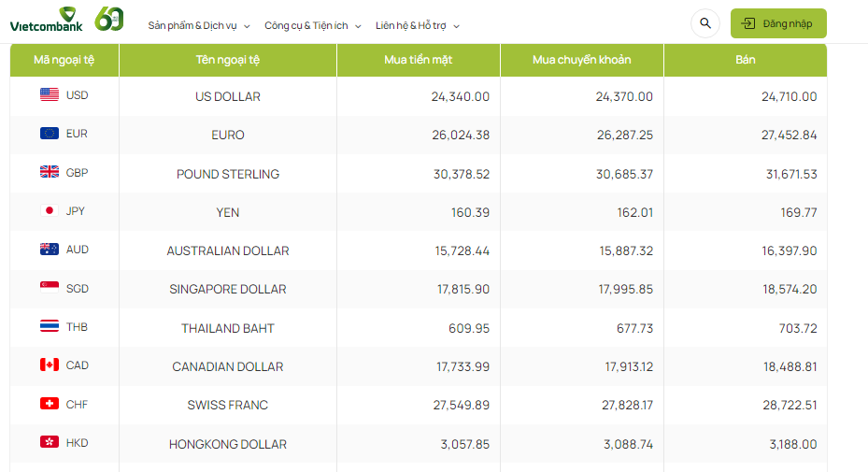Click the US flag icon

coord(50,94)
